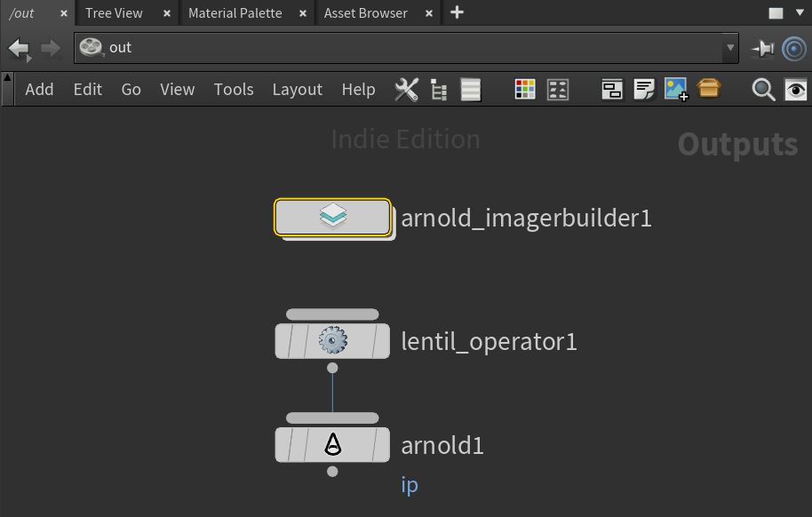
Task: Open the Edit menu
Action: click(88, 90)
